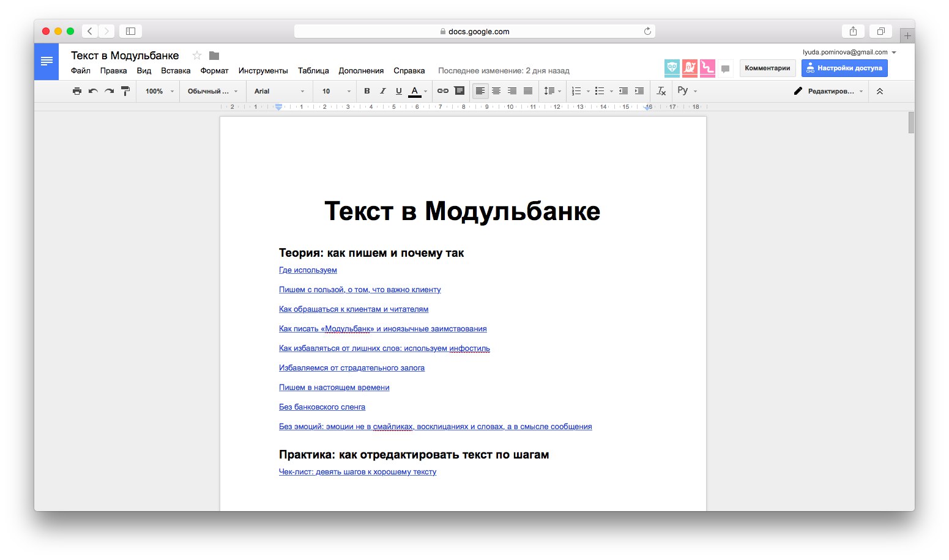Image resolution: width=949 pixels, height=560 pixels.
Task: Align text right
Action: coord(512,91)
